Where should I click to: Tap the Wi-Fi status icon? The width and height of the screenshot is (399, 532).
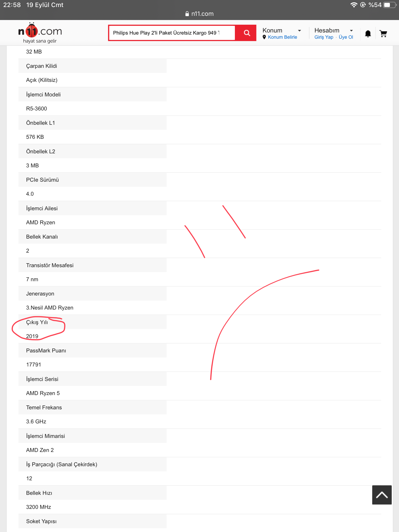[354, 5]
